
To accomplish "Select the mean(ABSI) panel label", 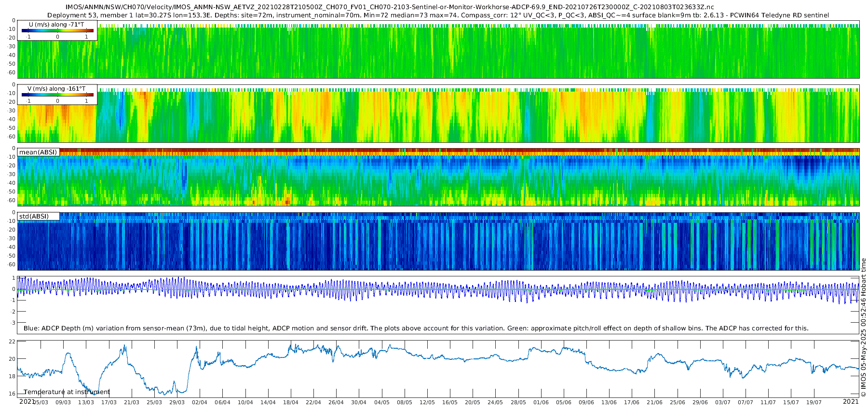I will [x=38, y=152].
